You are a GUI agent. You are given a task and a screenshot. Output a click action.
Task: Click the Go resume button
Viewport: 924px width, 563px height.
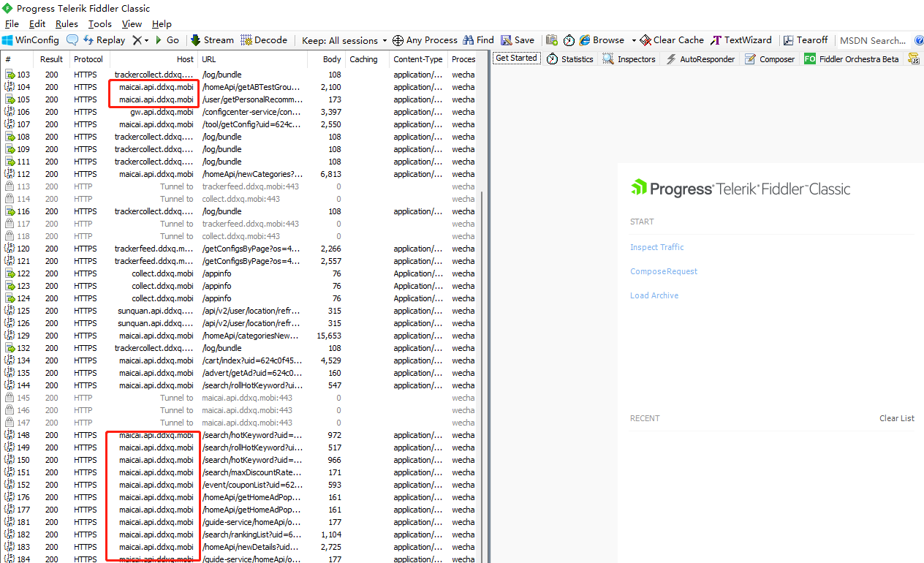click(x=167, y=40)
